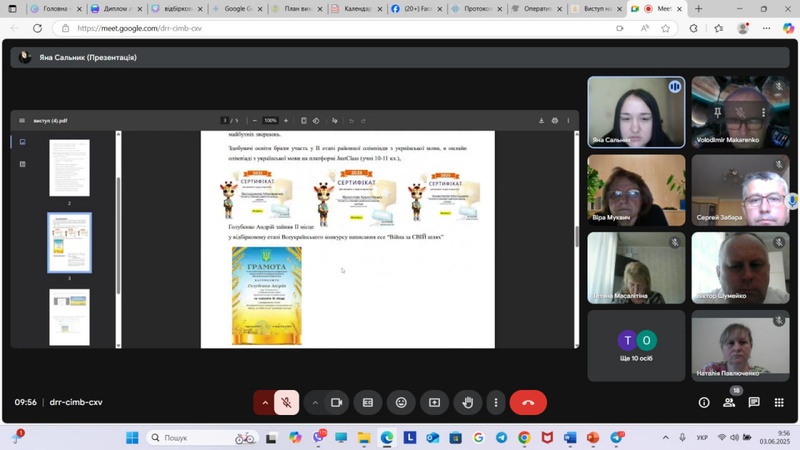Screen dimensions: 800x450
Task: Open the emoji reactions panel
Action: click(401, 402)
